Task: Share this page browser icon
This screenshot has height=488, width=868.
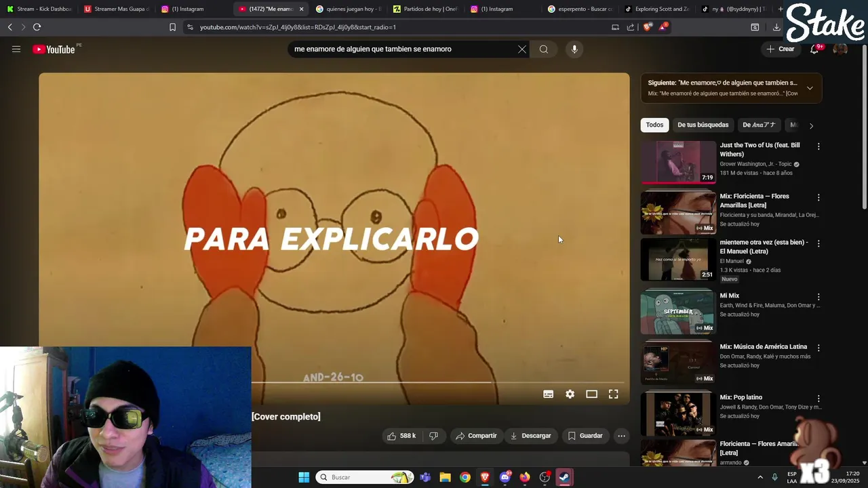Action: pos(631,27)
